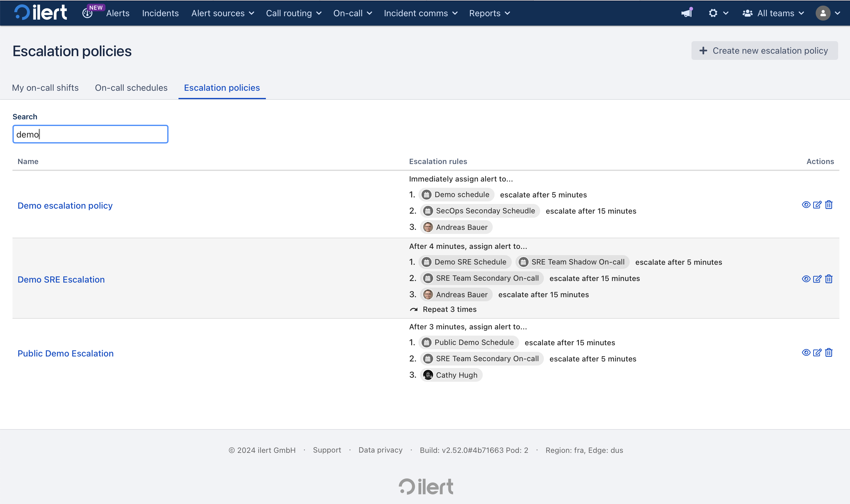Open the user profile avatar menu
Image resolution: width=850 pixels, height=504 pixels.
(x=827, y=13)
